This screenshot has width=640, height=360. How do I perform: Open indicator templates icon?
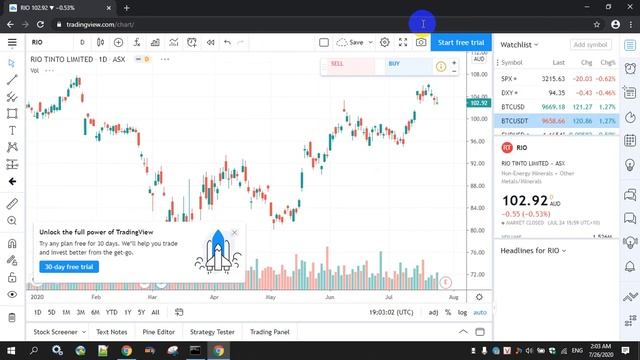pos(173,42)
